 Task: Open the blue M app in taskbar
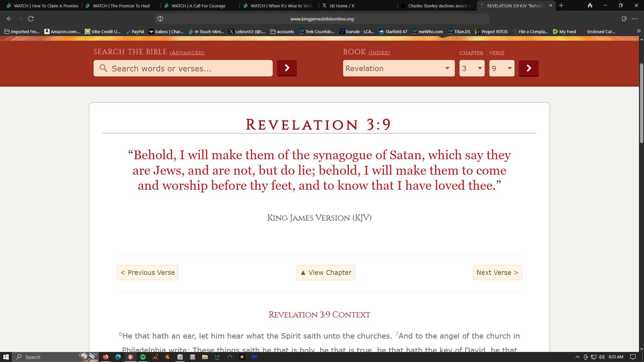click(255, 357)
